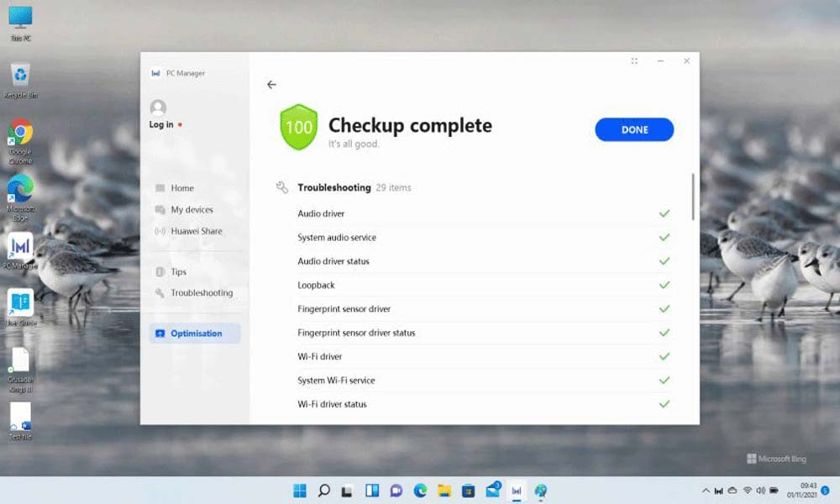Viewport: 840px width, 504px height.
Task: Open the Windows Start menu
Action: click(299, 491)
